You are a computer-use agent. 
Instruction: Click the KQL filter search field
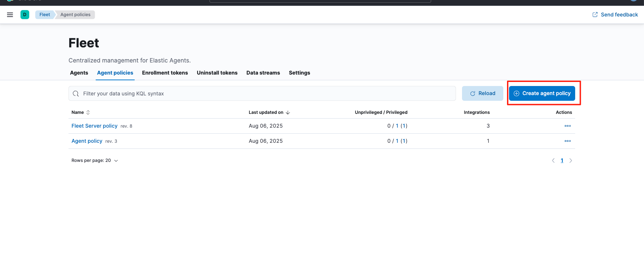[262, 94]
